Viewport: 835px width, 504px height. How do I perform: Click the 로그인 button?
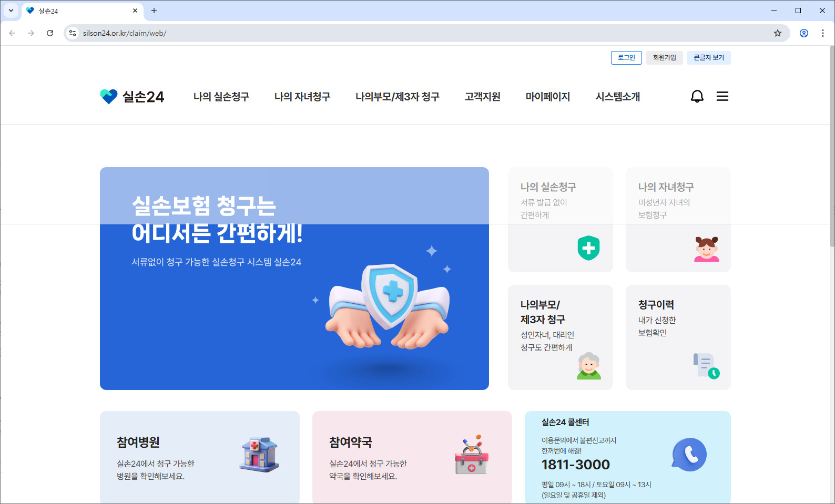[626, 58]
